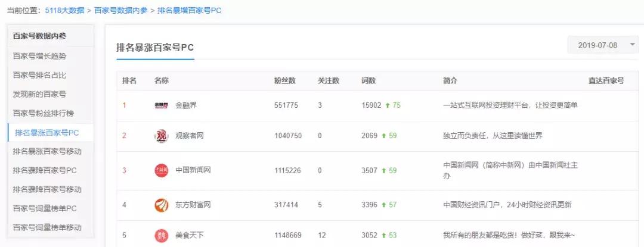
Task: Click green up arrow beside 53
Action: tap(383, 236)
